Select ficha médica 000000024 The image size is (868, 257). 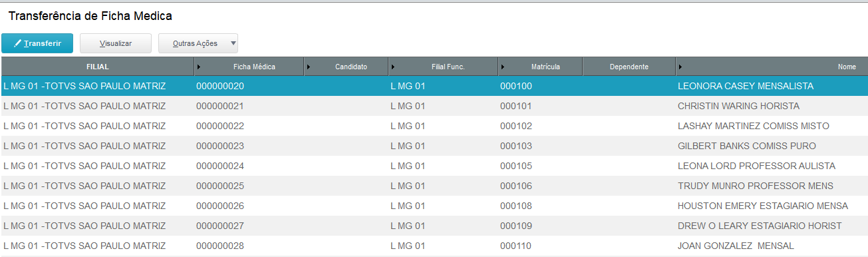click(220, 166)
